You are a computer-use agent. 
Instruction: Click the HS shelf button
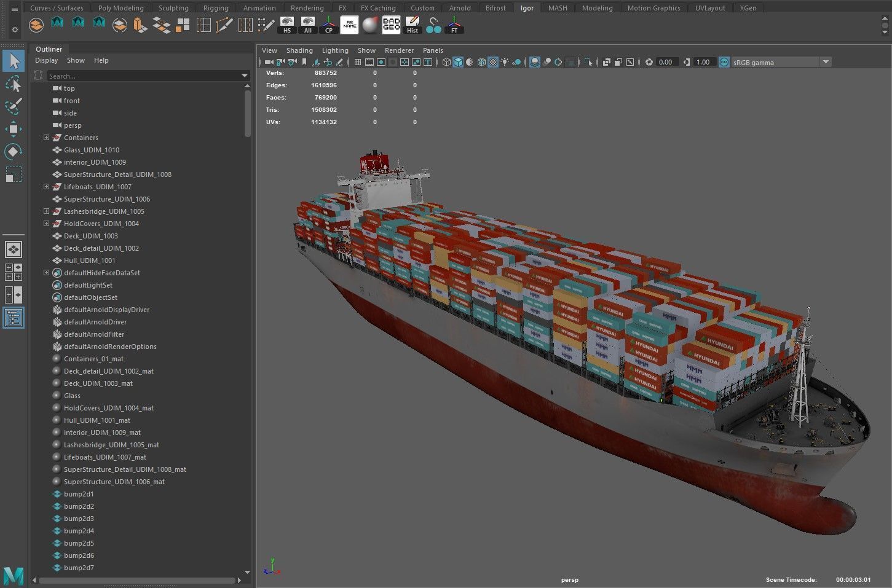287,25
